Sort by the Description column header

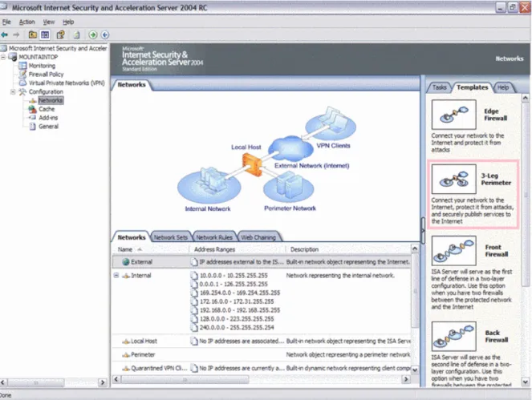click(347, 249)
